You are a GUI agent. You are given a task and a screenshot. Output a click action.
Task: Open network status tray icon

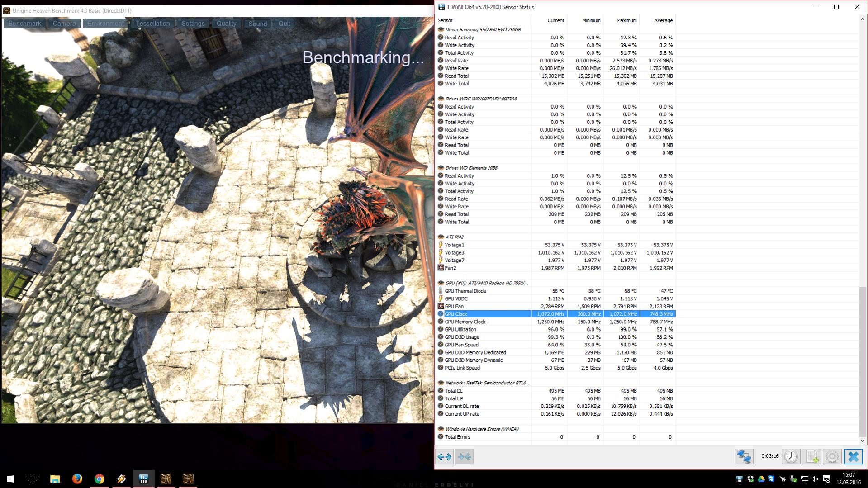point(804,479)
